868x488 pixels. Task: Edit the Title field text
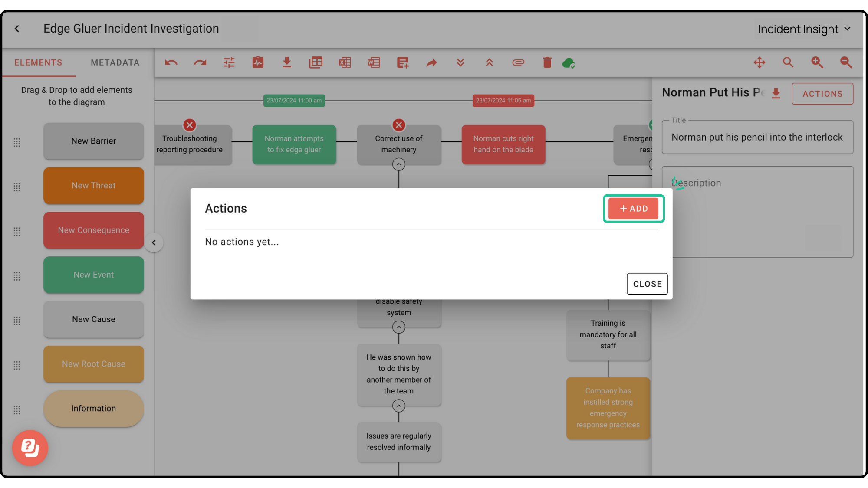(757, 137)
